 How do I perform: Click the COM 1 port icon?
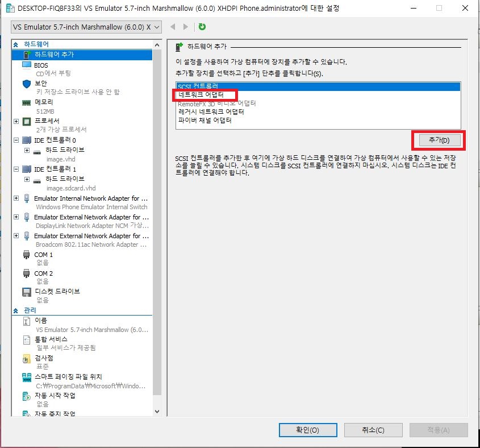pos(27,254)
